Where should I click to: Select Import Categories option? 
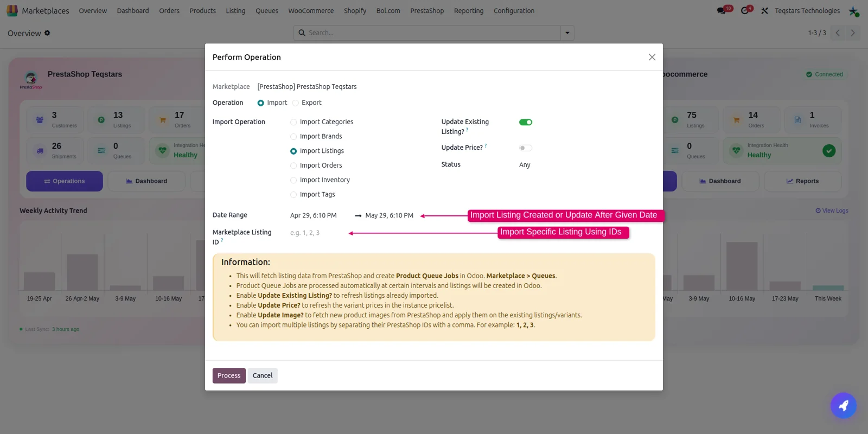click(x=293, y=122)
